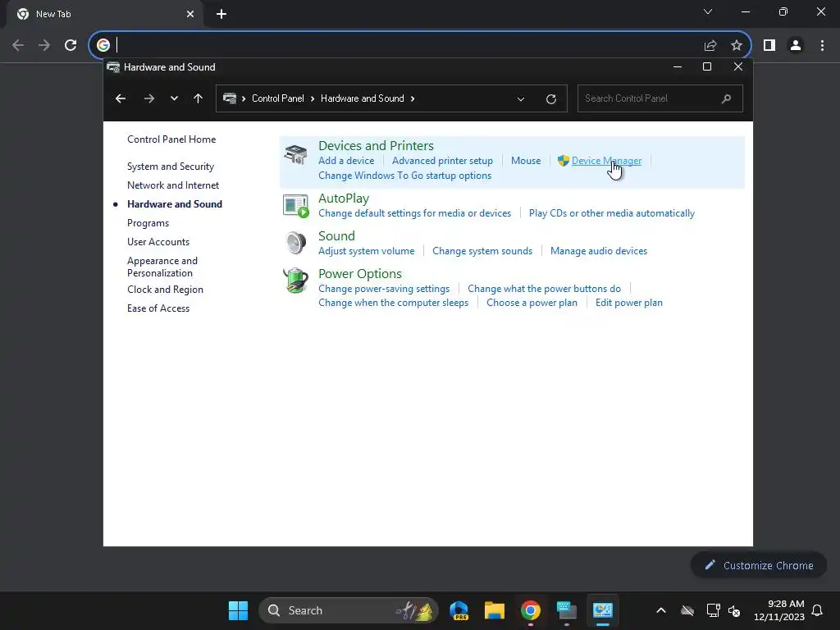The width and height of the screenshot is (840, 630).
Task: Open Programs category
Action: coord(148,223)
